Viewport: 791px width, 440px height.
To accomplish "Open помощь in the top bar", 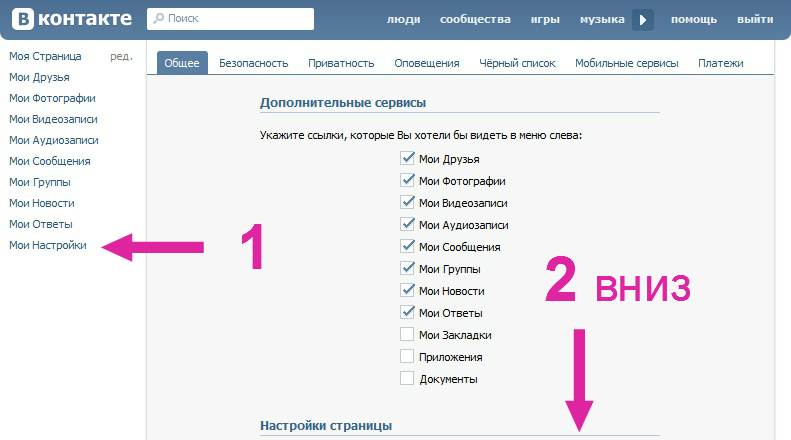I will (694, 19).
